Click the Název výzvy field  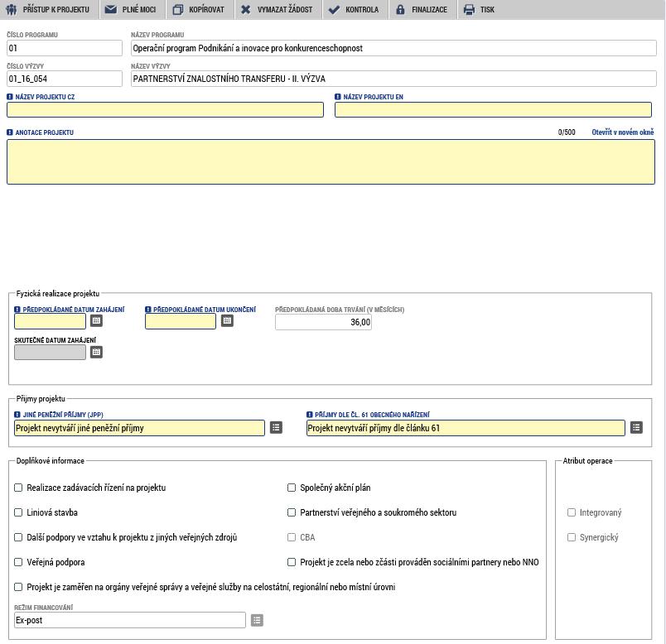393,79
